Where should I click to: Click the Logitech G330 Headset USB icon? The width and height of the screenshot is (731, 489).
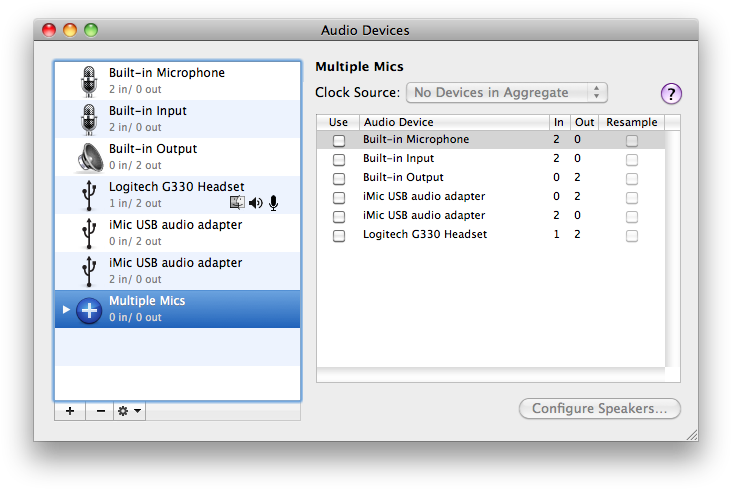point(89,195)
